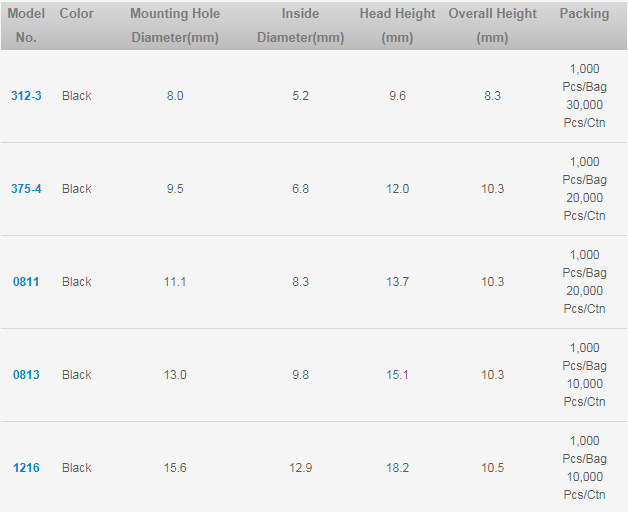Click the Model No. column header
628x512 pixels.
pyautogui.click(x=26, y=25)
